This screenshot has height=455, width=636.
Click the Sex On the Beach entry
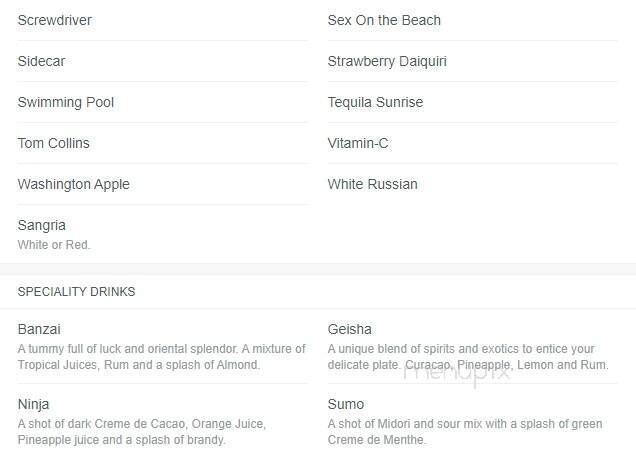(384, 20)
